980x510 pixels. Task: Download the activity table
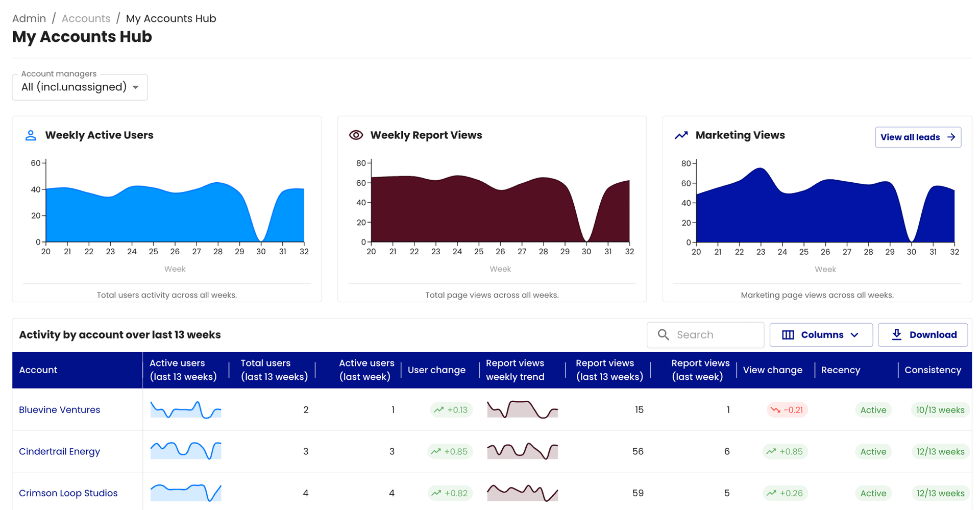point(923,335)
